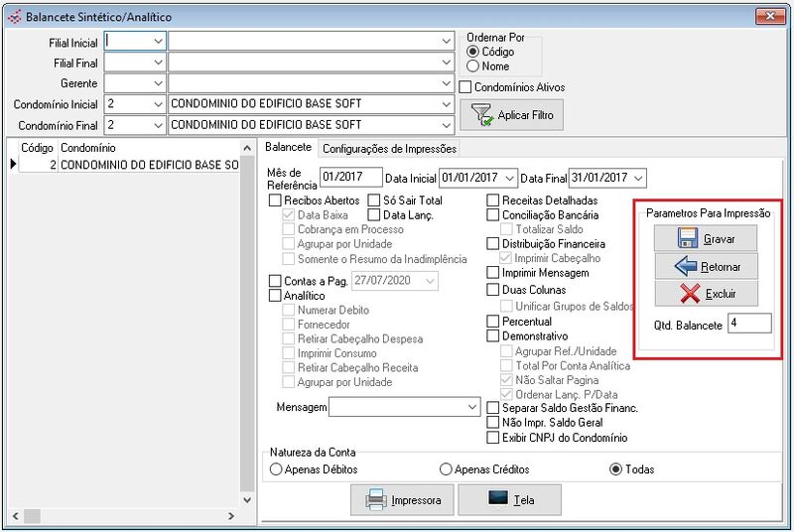Open the Mensagem dropdown list

(x=471, y=407)
